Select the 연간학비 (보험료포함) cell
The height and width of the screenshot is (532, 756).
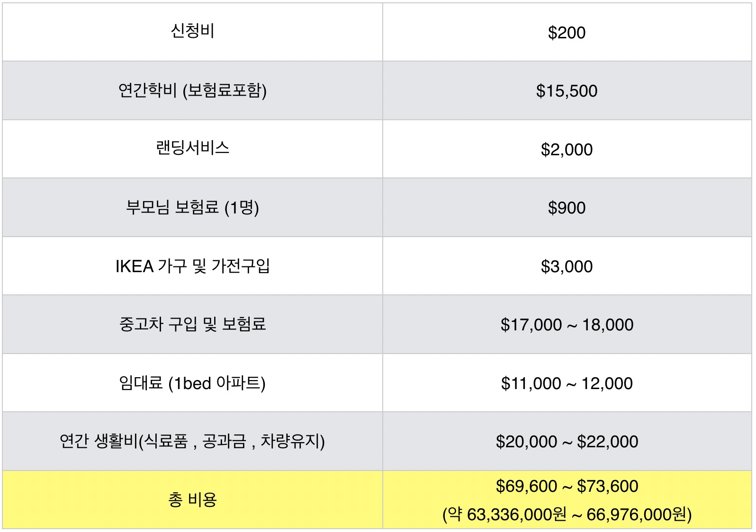click(192, 90)
